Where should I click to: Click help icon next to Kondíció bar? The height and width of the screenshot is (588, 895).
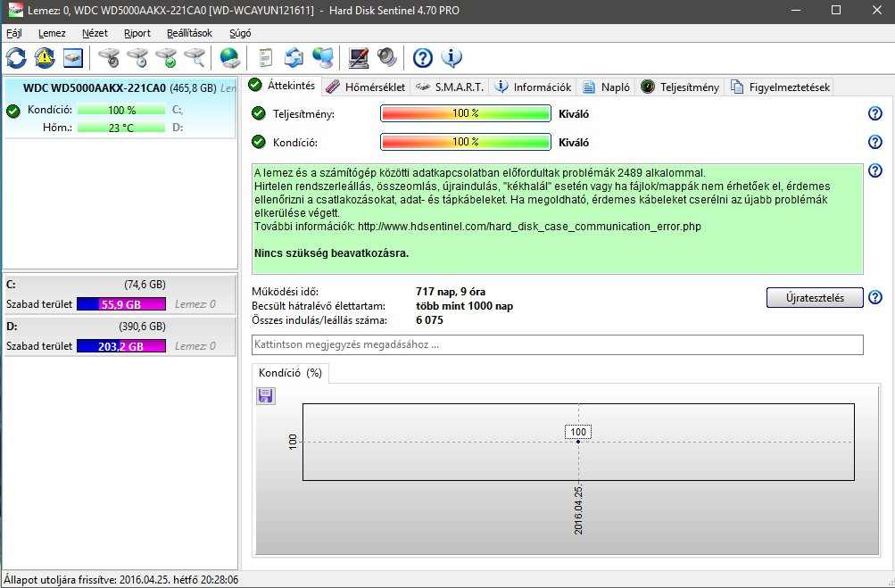875,142
